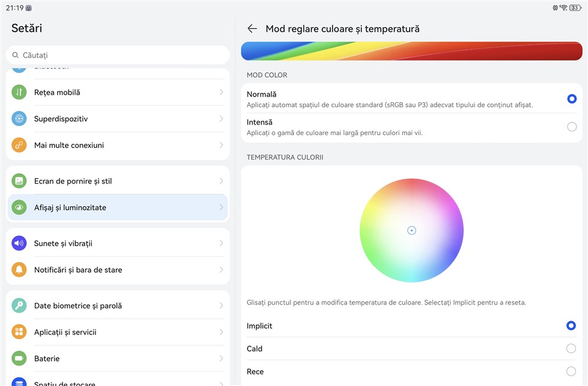Tap the Notificări bell icon

click(19, 270)
